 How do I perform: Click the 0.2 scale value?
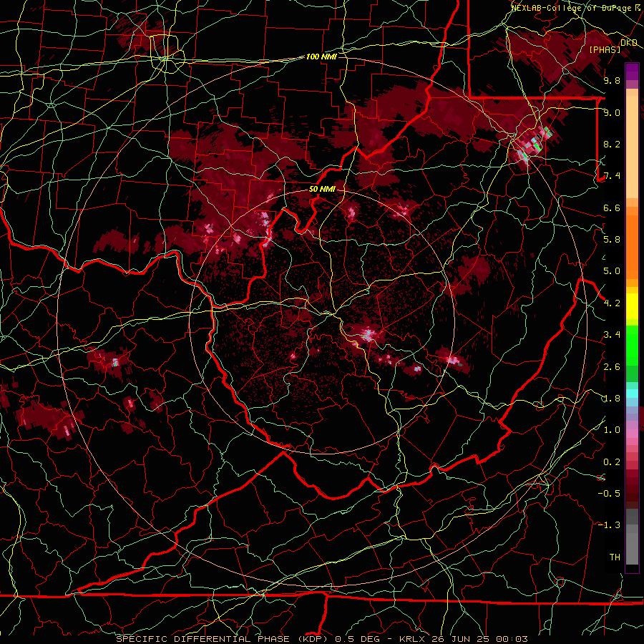[x=612, y=462]
